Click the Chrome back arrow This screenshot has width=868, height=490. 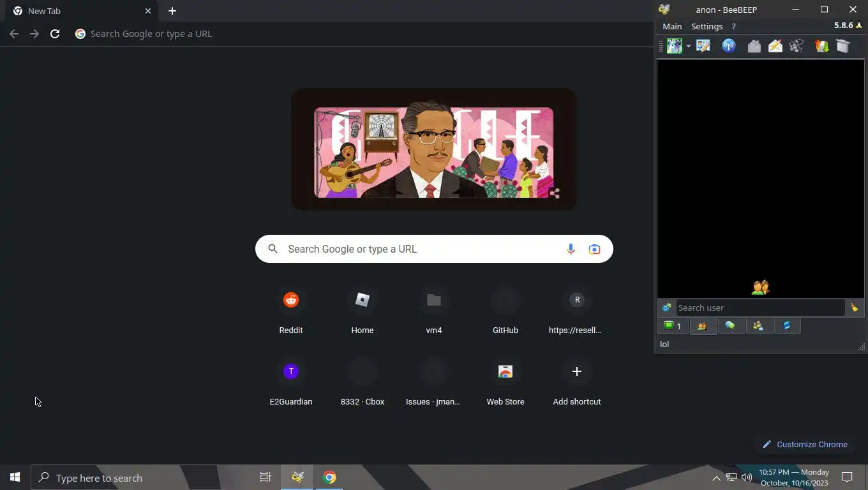[x=14, y=34]
